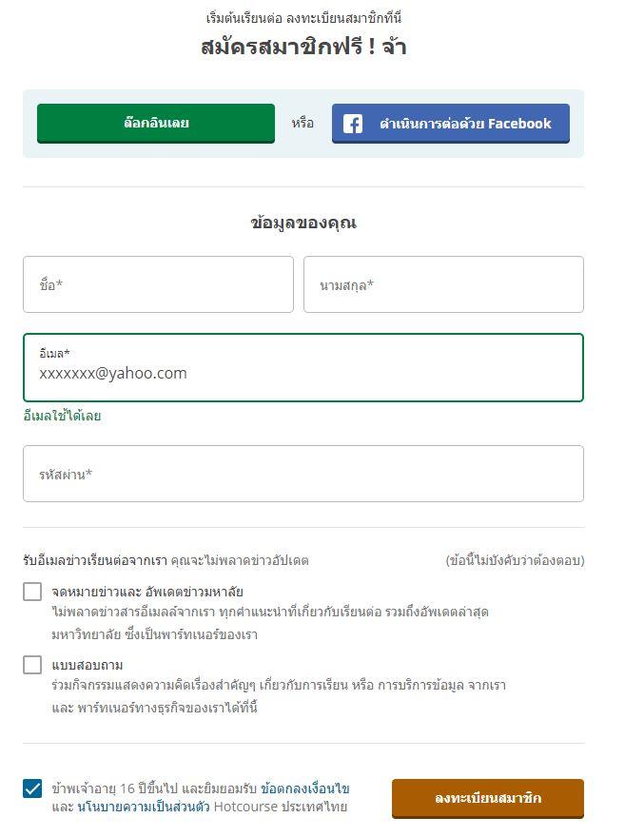Click the อีเมล email input field
Image resolution: width=644 pixels, height=837 pixels.
coord(303,367)
